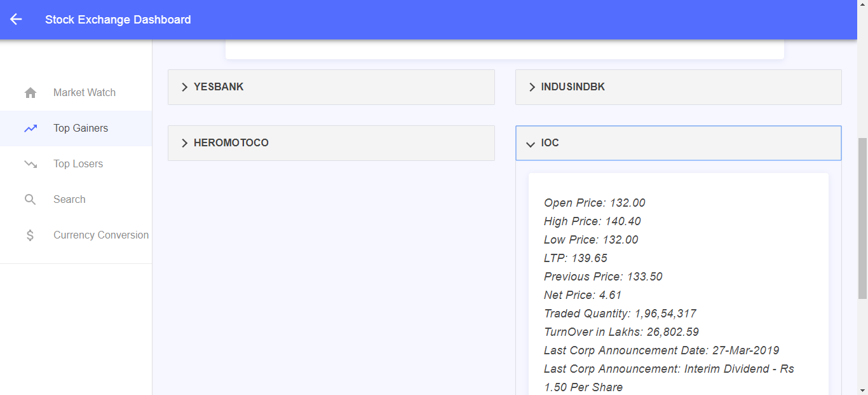Click the YESBANK panel title
The image size is (868, 395).
[219, 87]
